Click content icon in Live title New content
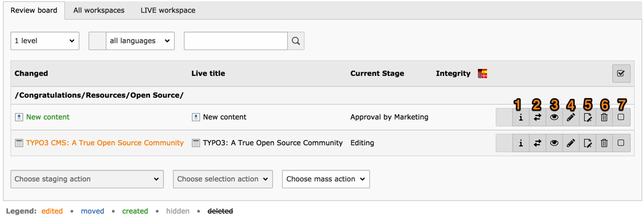 click(x=195, y=117)
